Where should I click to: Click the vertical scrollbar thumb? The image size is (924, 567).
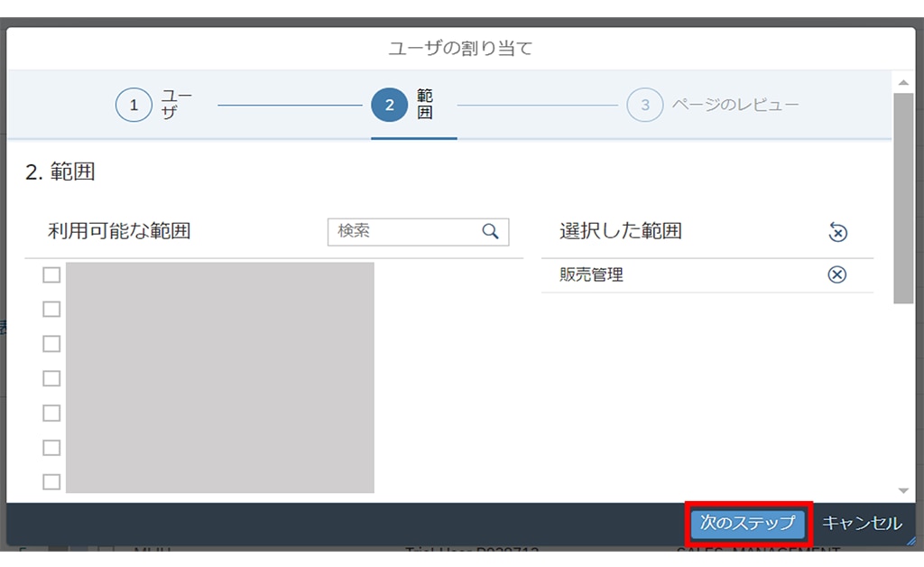click(x=903, y=197)
